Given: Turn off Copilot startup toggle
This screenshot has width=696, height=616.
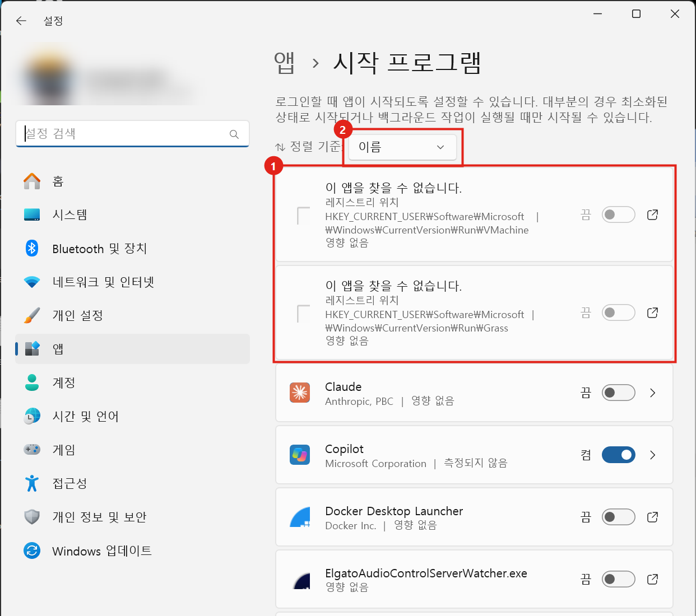Looking at the screenshot, I should [x=619, y=455].
